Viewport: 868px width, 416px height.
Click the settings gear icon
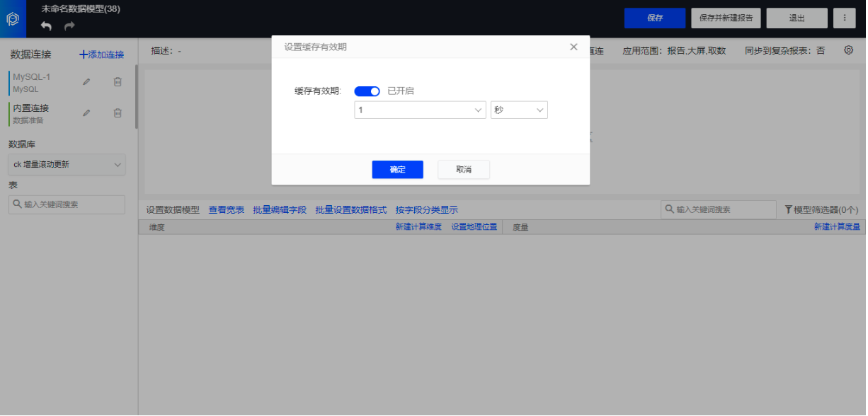click(x=848, y=50)
